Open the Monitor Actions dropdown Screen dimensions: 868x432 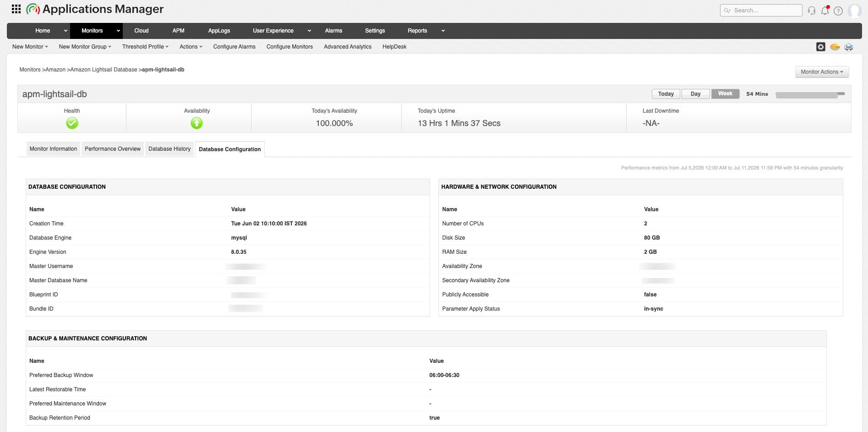[822, 72]
